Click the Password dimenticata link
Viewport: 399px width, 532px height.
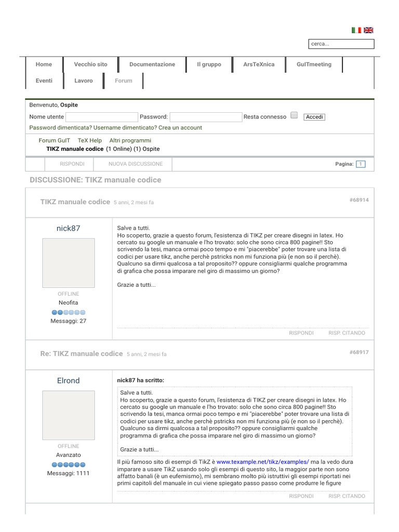click(61, 128)
